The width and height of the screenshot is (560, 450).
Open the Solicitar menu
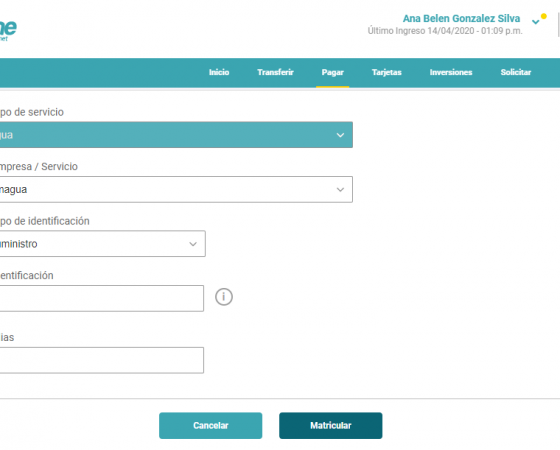point(516,72)
